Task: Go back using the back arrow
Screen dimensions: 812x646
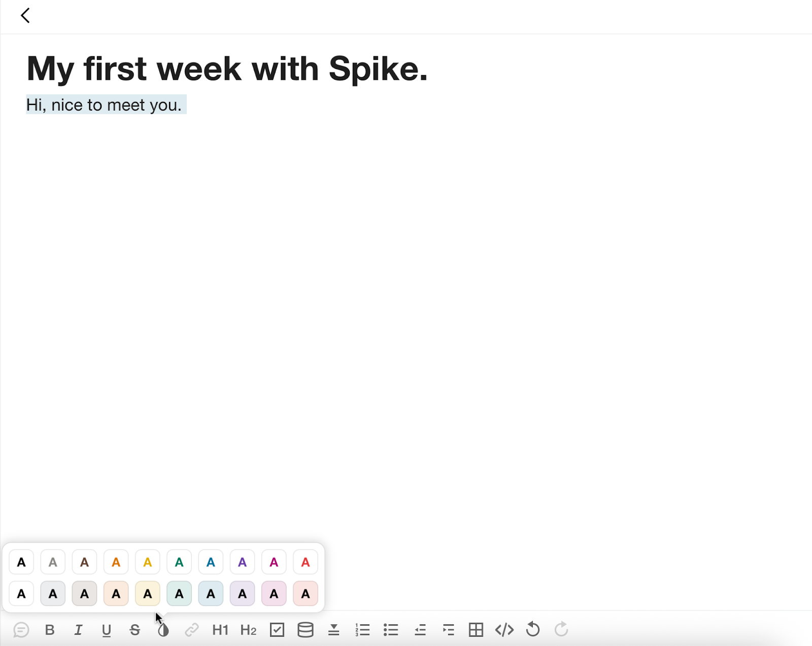Action: coord(25,16)
